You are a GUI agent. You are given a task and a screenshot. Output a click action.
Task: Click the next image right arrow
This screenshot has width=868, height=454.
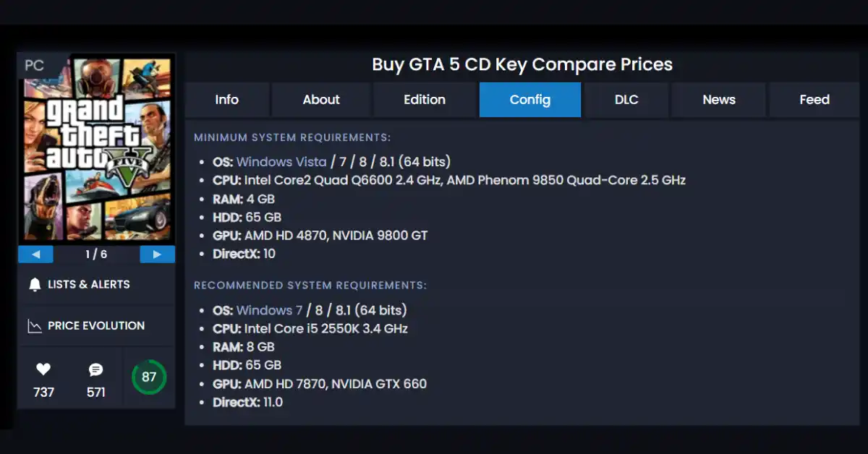click(x=157, y=254)
